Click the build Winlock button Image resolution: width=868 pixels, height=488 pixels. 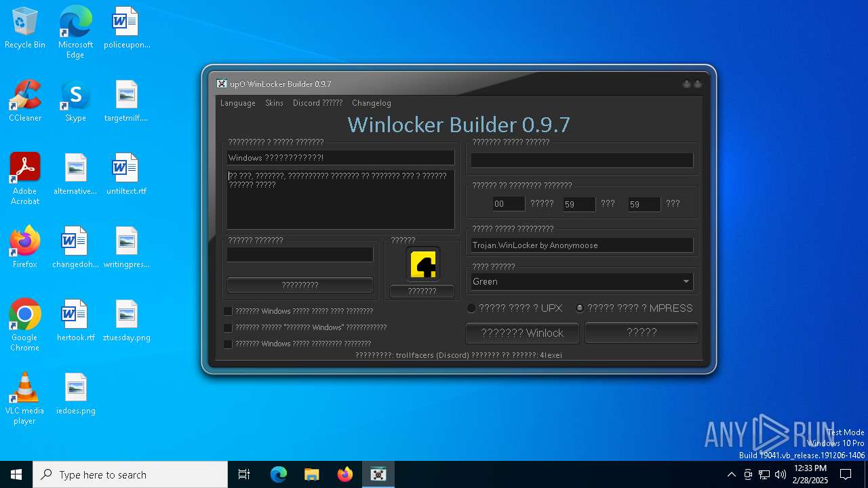[x=522, y=333]
